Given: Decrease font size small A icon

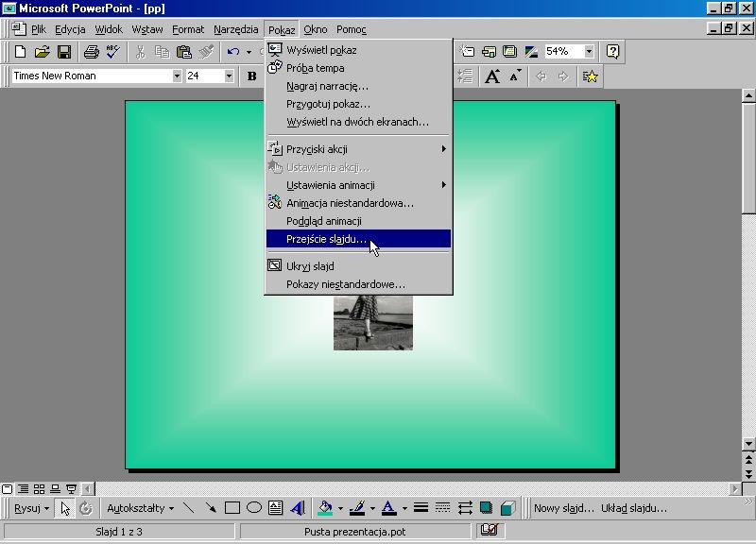Looking at the screenshot, I should [x=515, y=76].
